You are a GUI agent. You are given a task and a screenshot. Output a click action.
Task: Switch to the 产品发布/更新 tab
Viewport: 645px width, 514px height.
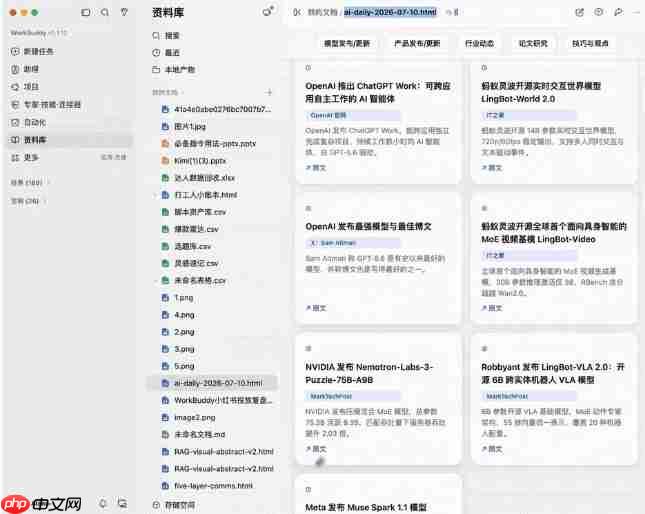click(x=417, y=44)
